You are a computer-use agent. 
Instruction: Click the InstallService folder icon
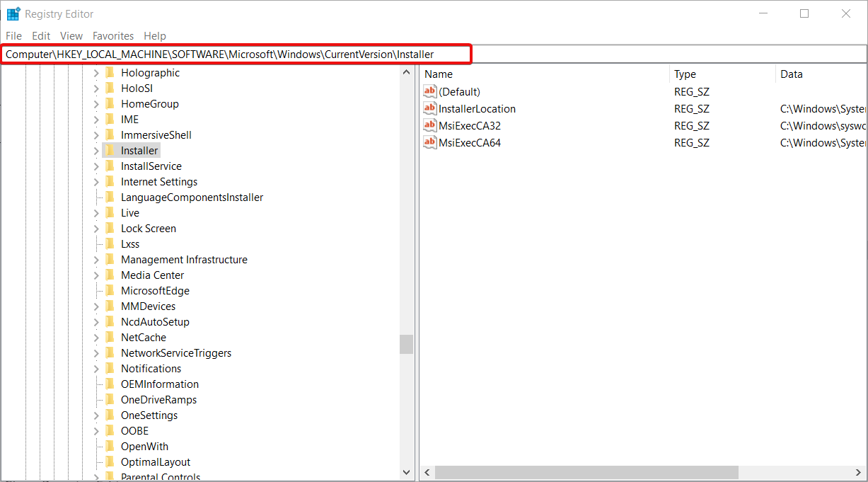click(x=109, y=166)
